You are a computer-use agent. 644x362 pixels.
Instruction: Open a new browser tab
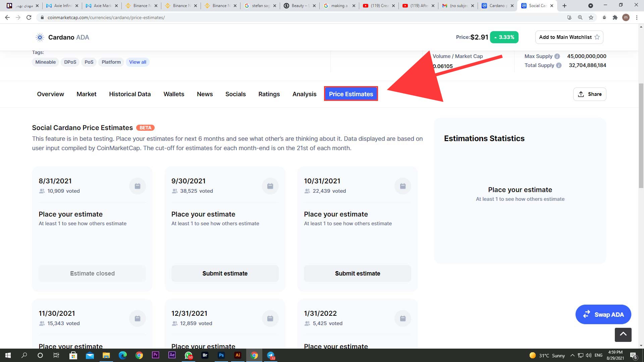coord(565,6)
